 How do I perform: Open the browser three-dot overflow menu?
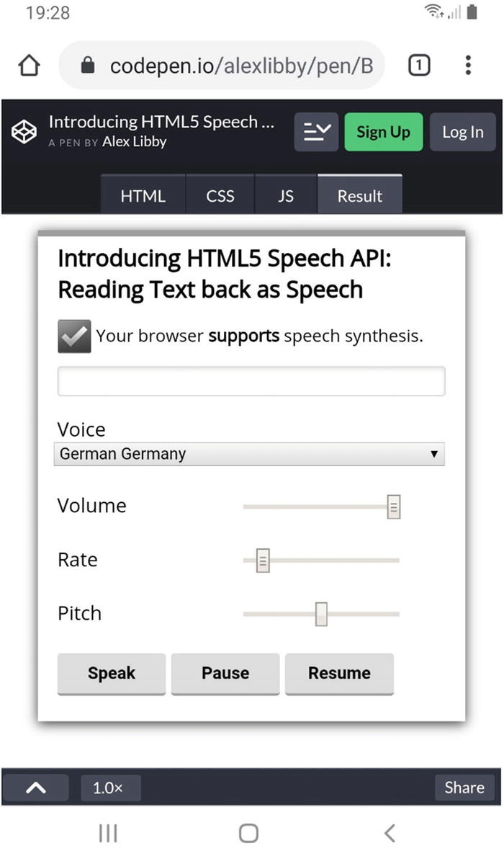[468, 66]
